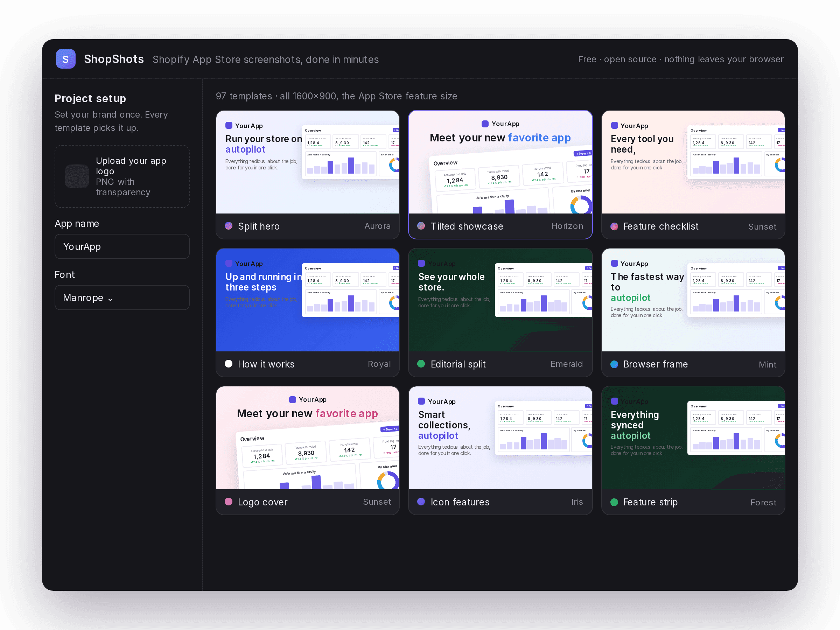Open the Feature strip template preview
This screenshot has height=630, width=840.
click(693, 438)
